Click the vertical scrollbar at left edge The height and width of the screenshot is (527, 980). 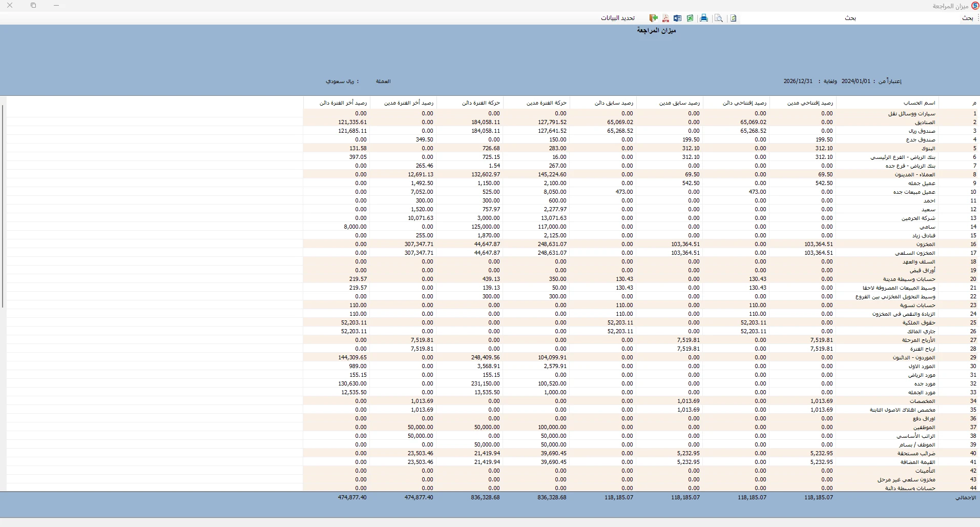tap(3, 206)
